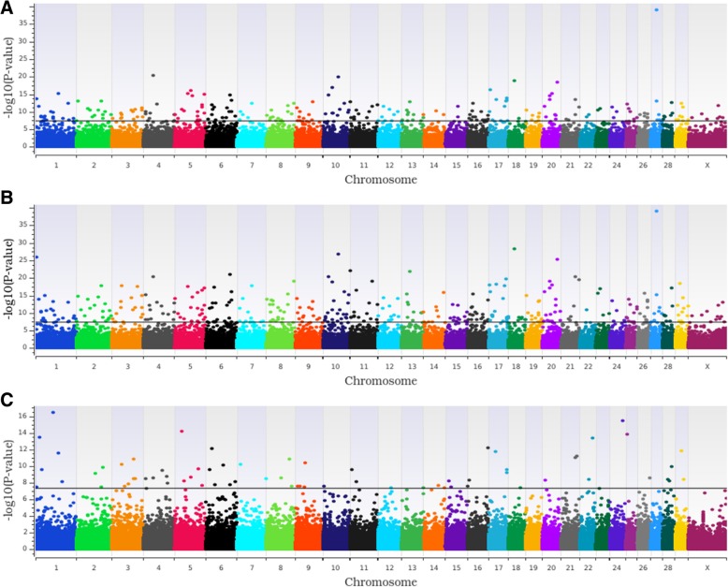Image resolution: width=728 pixels, height=587 pixels.
Task: Click the cyan chromosome 7 block in panel A
Action: click(x=249, y=138)
